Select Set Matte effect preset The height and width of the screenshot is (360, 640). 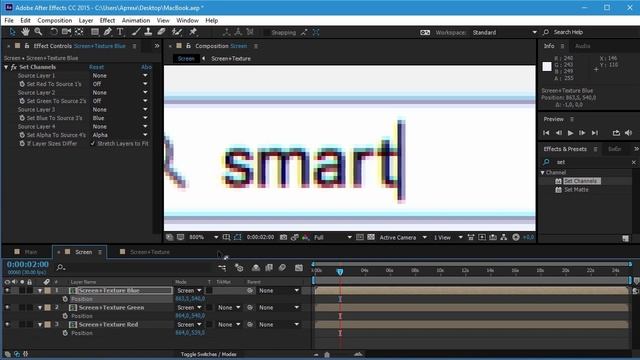tap(576, 190)
